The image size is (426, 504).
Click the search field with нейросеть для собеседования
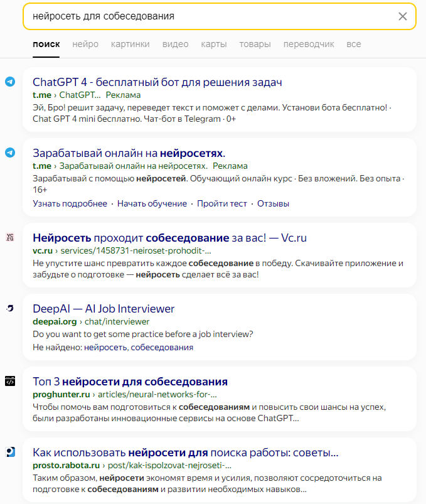(220, 16)
